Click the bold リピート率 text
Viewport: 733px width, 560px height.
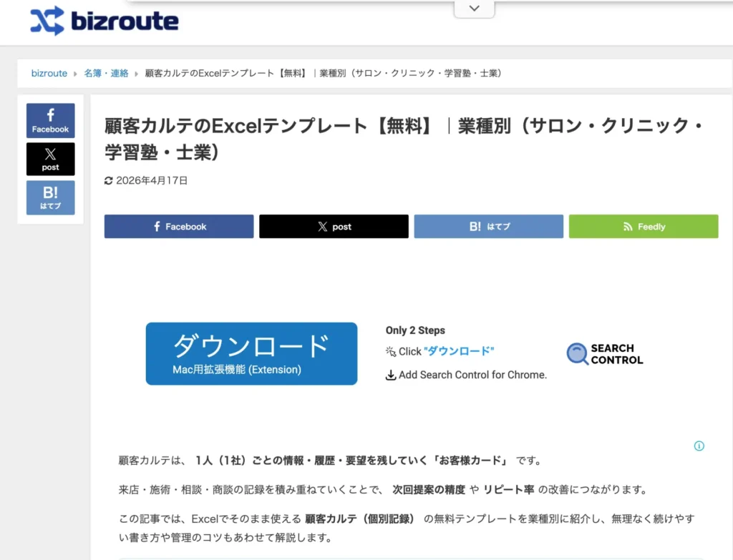pyautogui.click(x=509, y=489)
